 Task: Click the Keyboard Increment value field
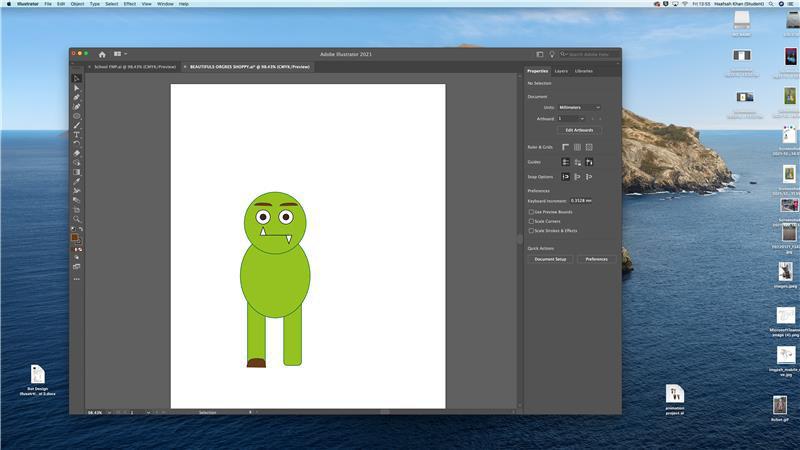click(582, 201)
